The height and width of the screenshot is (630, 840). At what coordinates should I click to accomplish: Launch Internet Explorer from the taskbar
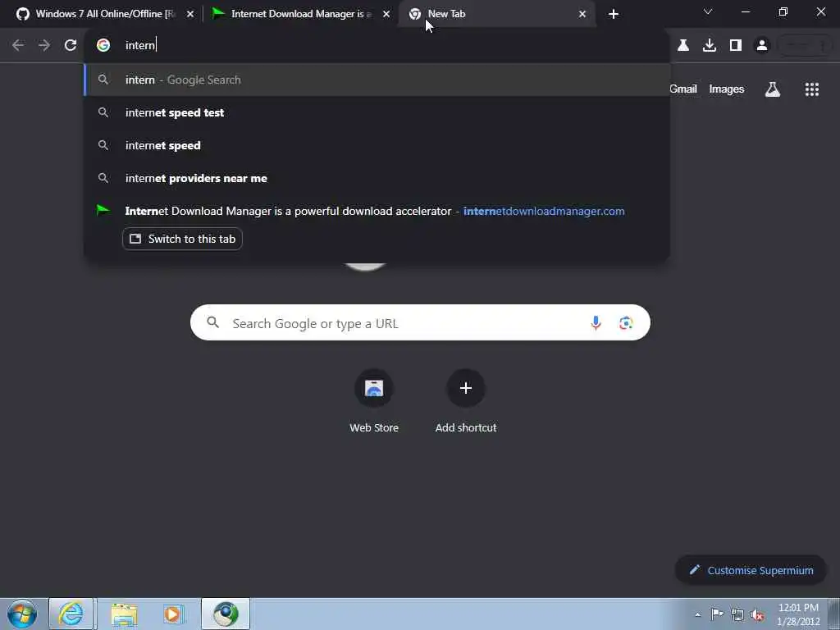pos(71,614)
